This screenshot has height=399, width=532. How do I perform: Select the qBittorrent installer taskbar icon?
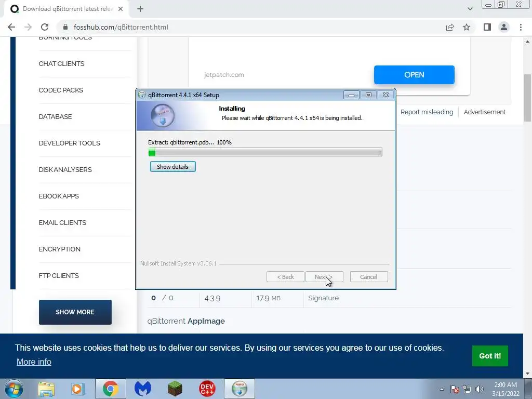tap(239, 389)
